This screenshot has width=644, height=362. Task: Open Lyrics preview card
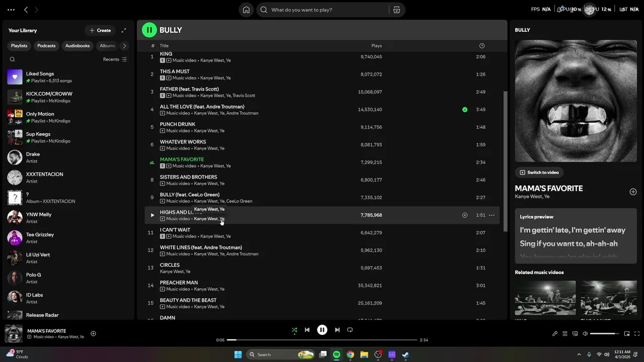point(576,236)
